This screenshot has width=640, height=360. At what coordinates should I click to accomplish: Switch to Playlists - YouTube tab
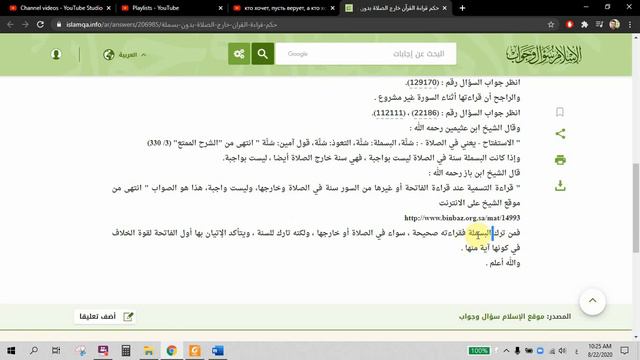[x=171, y=8]
